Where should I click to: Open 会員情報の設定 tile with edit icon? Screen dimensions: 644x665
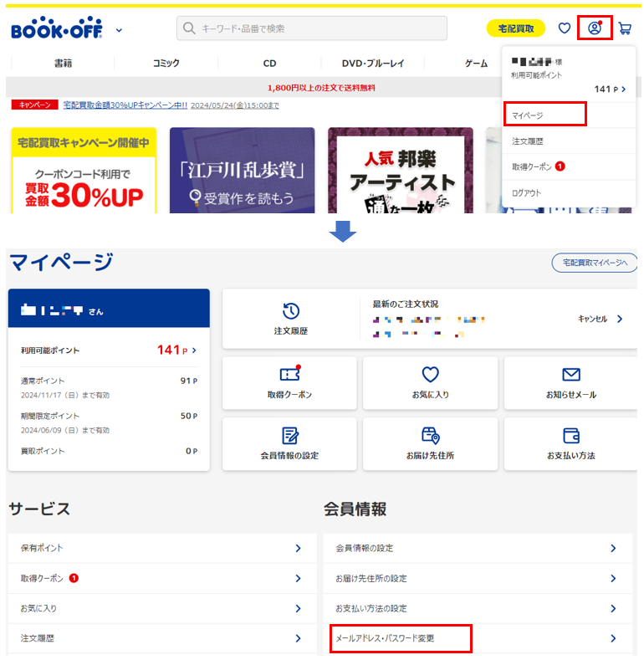[289, 444]
